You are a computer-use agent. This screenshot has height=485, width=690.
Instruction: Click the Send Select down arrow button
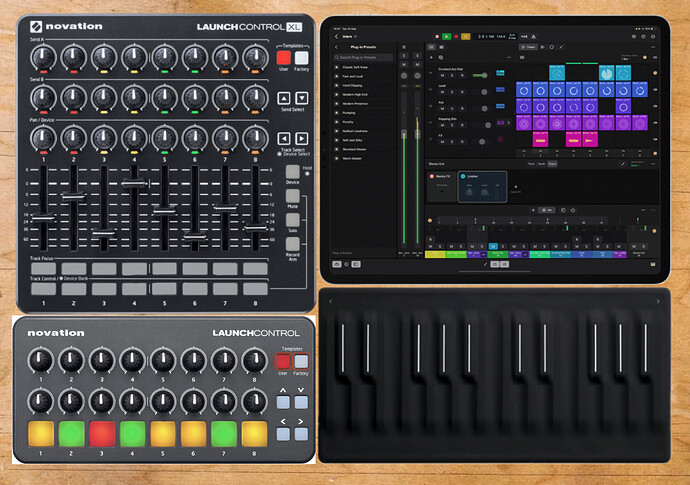click(301, 98)
